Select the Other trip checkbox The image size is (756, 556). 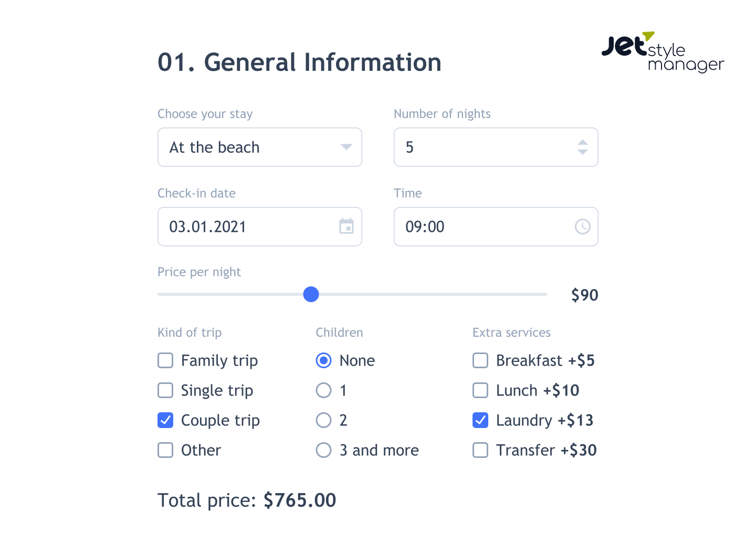pos(165,450)
